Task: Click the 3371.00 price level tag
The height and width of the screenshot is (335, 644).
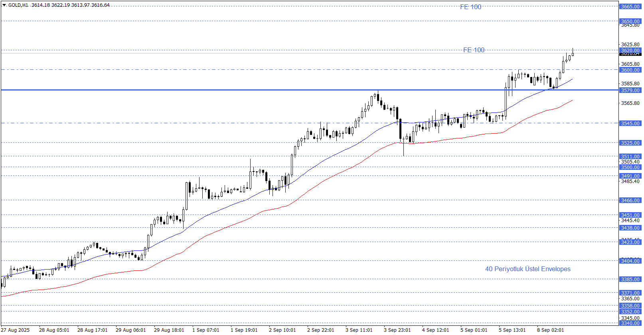Action: (x=630, y=293)
